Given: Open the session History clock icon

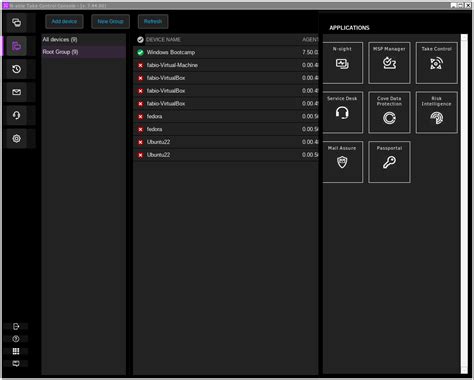Looking at the screenshot, I should point(16,69).
